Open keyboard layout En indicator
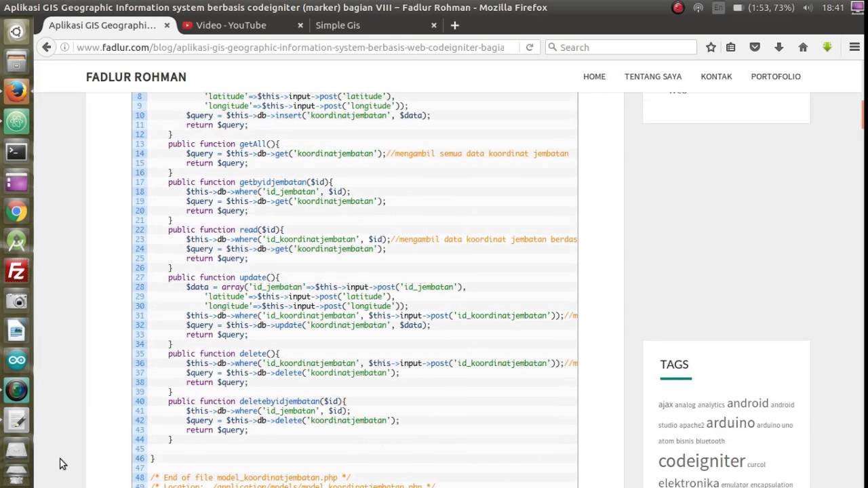This screenshot has width=868, height=488. click(719, 7)
